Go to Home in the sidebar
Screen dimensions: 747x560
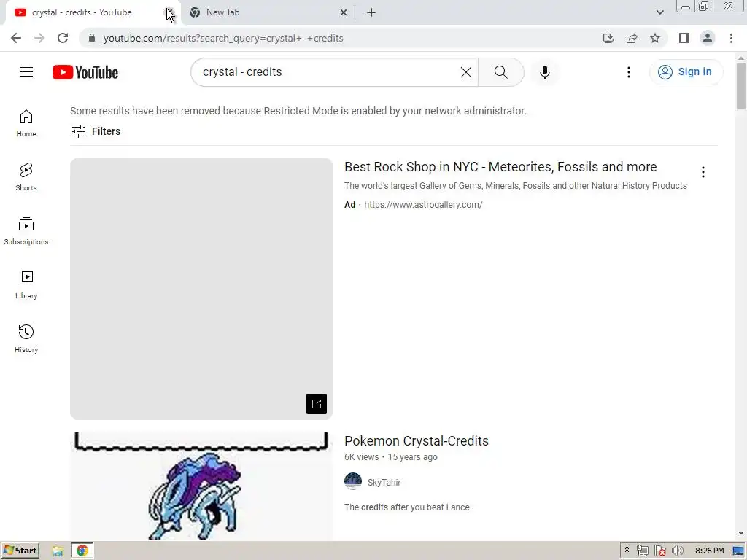click(x=26, y=122)
